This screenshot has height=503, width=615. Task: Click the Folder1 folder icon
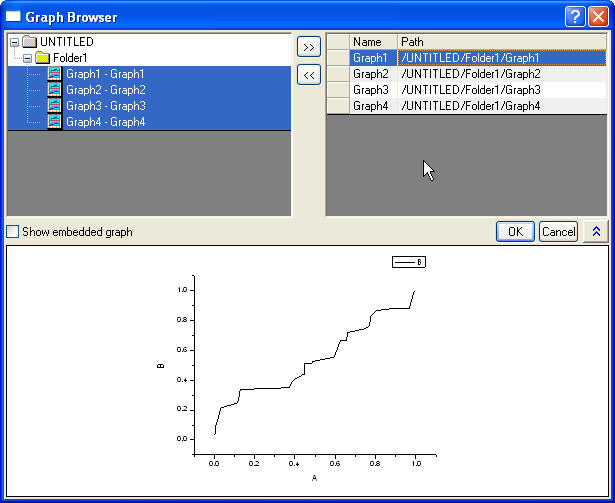[x=42, y=58]
